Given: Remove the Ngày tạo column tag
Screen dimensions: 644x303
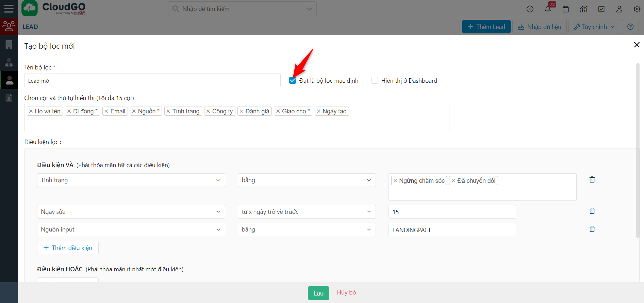Looking at the screenshot, I should pos(319,111).
